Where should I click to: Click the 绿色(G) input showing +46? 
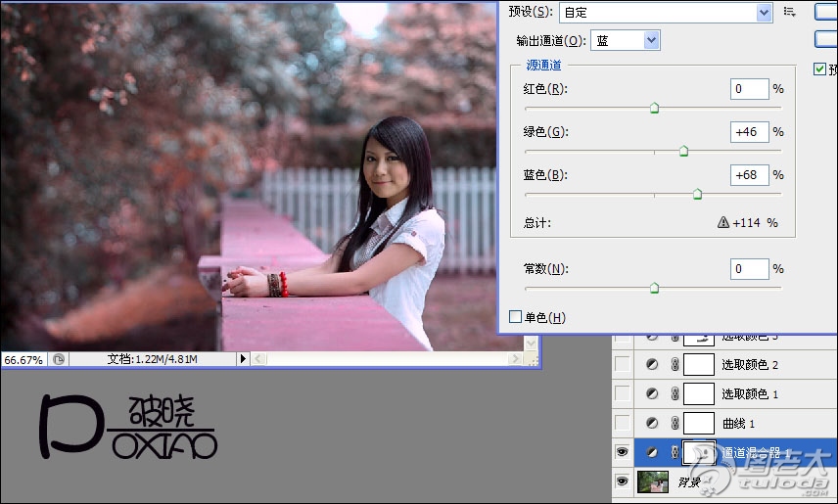[749, 132]
